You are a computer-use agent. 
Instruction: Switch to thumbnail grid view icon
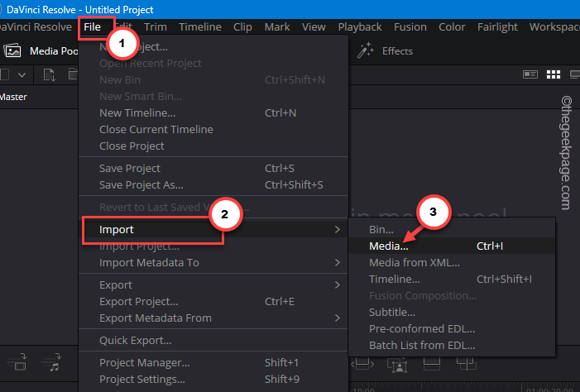point(554,74)
